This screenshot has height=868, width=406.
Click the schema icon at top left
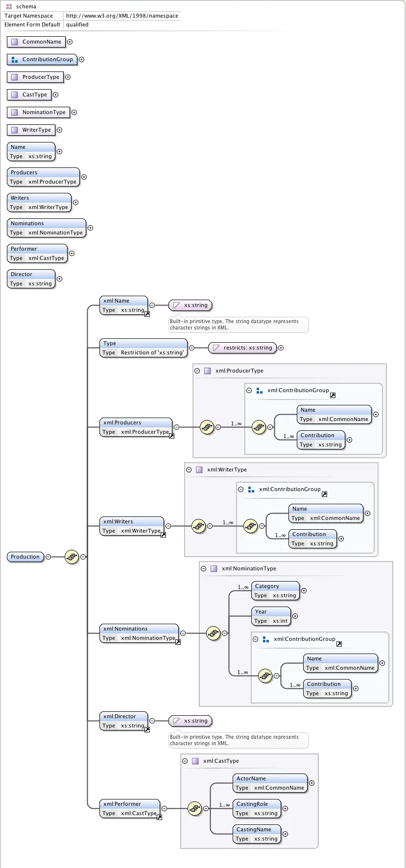pos(9,6)
